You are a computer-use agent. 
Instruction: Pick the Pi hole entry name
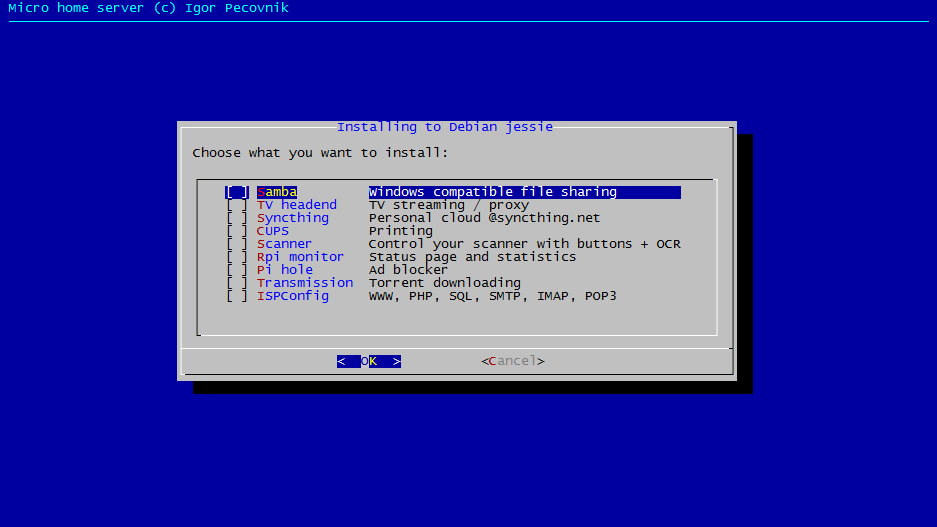[x=285, y=270]
